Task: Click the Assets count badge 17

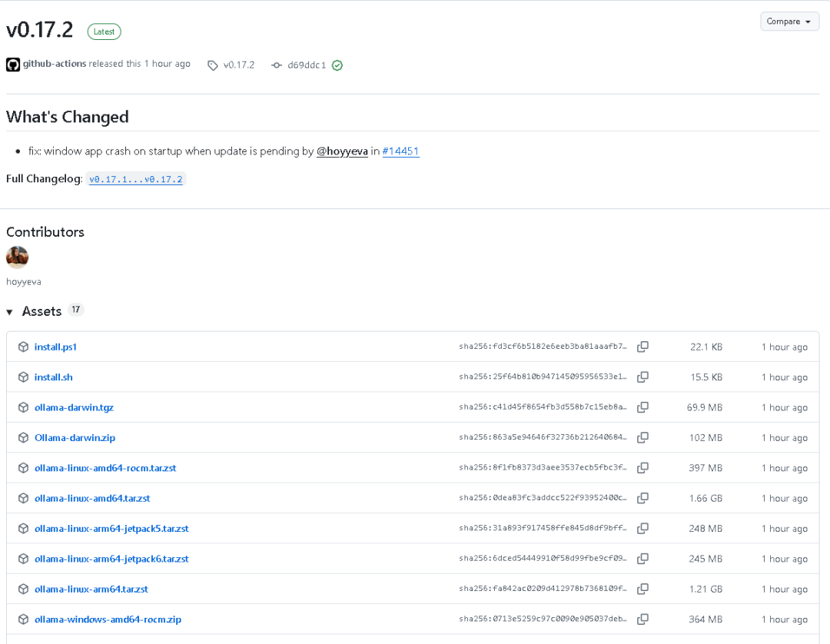Action: [x=75, y=310]
